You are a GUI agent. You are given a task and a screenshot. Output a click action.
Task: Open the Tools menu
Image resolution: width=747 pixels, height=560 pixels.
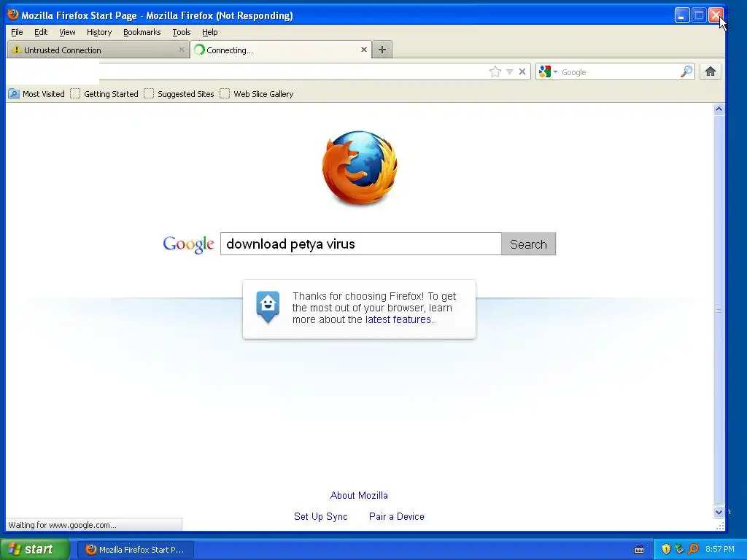click(x=182, y=32)
